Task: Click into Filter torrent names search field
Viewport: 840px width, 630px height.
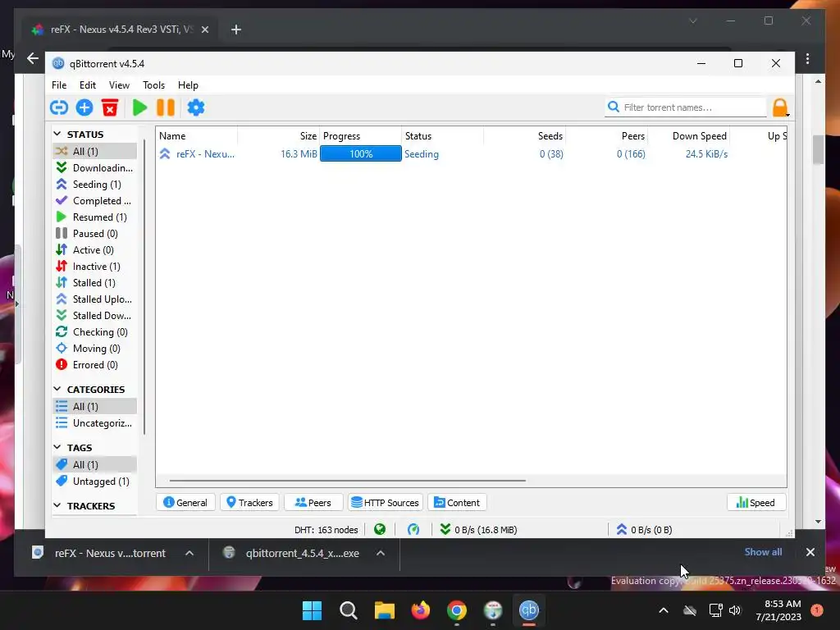Action: tap(687, 107)
